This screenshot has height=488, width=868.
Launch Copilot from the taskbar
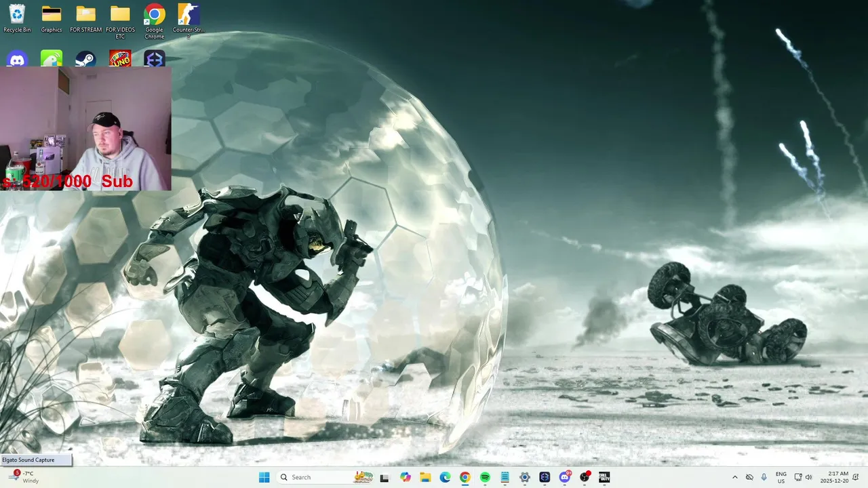[406, 477]
